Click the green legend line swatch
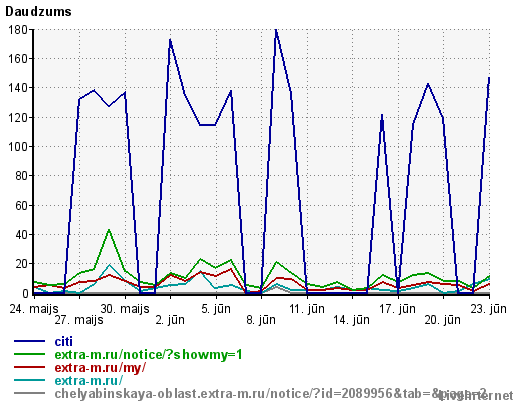The image size is (520, 405). [x=29, y=354]
